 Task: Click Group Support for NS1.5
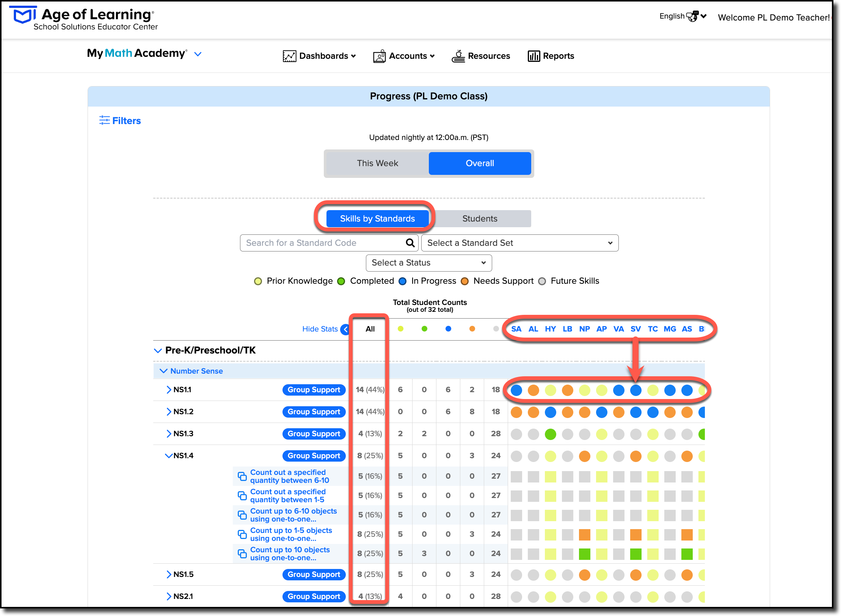click(x=314, y=575)
